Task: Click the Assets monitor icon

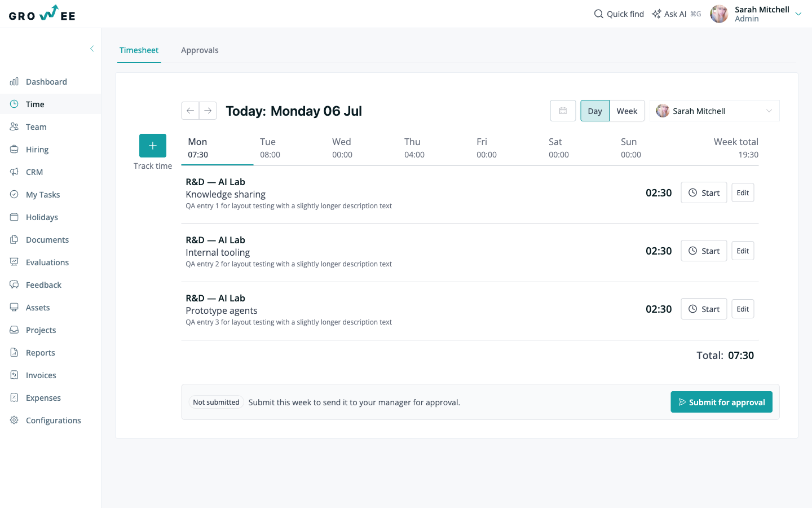Action: (14, 307)
